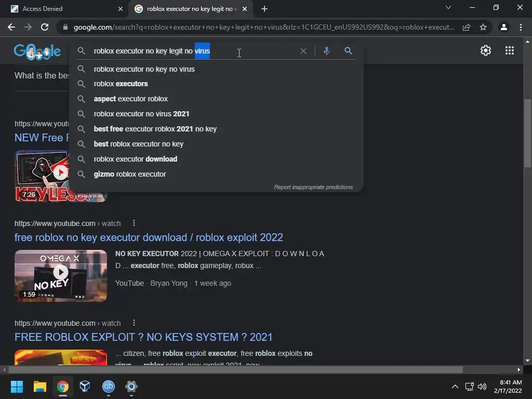Click 'Bryan Yong' channel name text

coord(169,283)
